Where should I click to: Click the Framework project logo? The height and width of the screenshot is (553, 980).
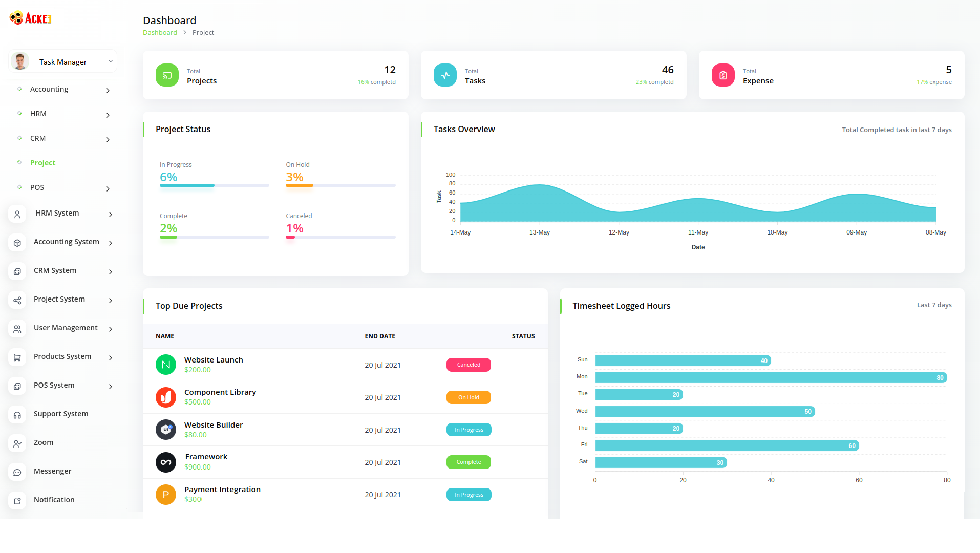point(166,462)
